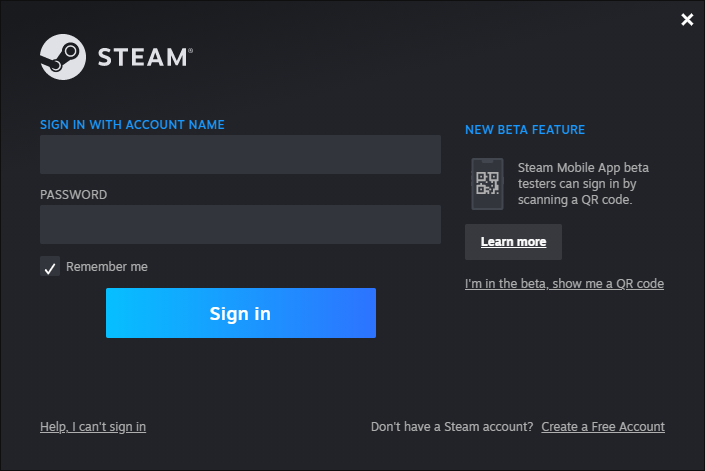
Task: Open Help, I can't sign in link
Action: [93, 427]
